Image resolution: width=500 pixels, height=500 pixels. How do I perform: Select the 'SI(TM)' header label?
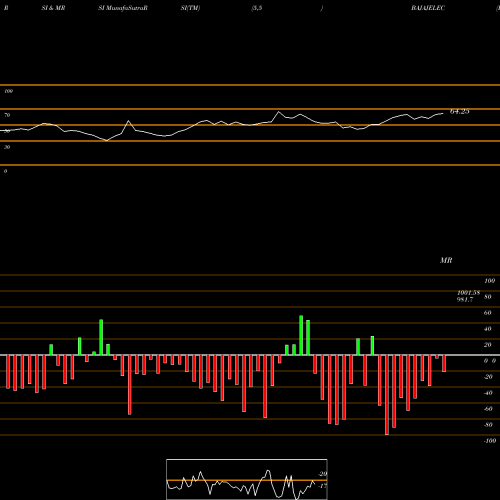[x=190, y=8]
